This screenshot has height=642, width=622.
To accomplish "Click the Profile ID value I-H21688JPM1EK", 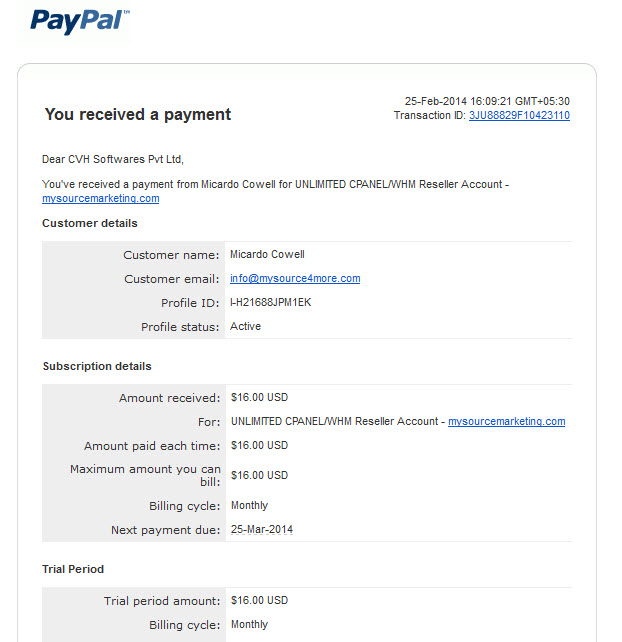I will pos(270,302).
